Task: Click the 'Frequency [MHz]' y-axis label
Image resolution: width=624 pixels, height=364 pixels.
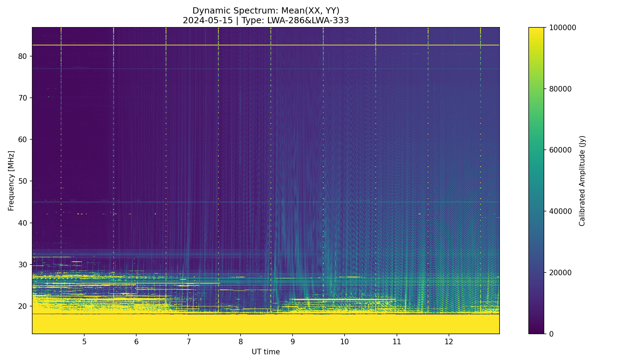Action: pos(11,181)
